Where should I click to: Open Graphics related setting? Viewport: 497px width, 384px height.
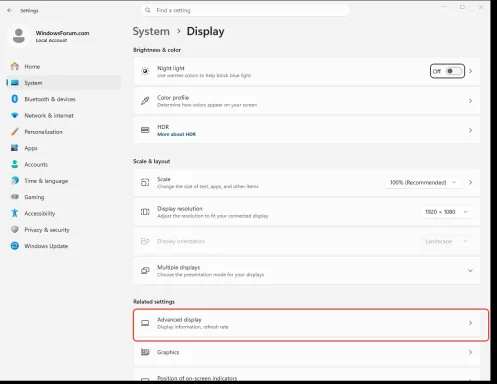pos(307,352)
